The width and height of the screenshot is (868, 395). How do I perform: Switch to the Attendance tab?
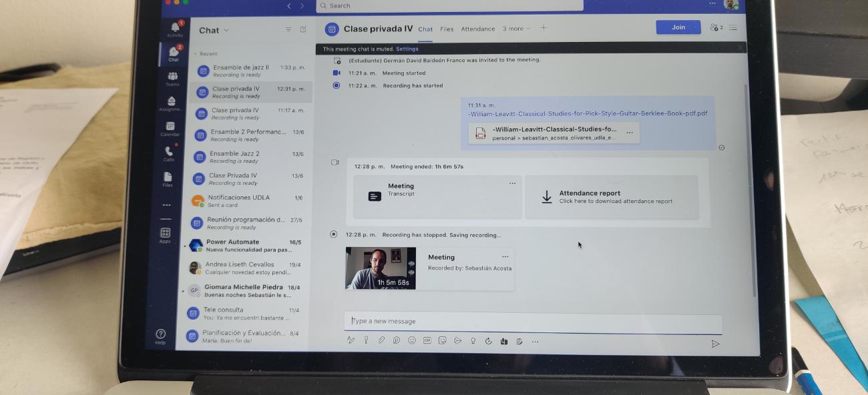(478, 29)
